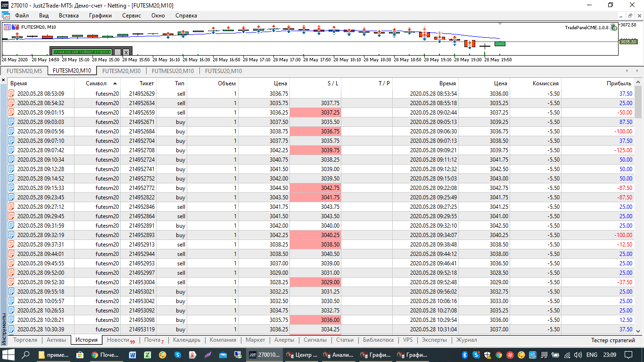This screenshot has height=362, width=644.
Task: Click the TradePanelCME expert advisor icon
Action: click(614, 27)
